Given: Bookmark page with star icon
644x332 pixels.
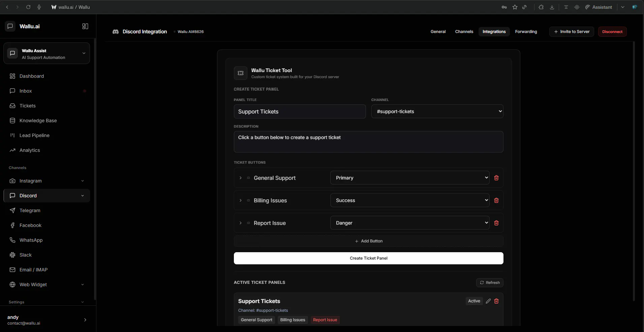Looking at the screenshot, I should coord(515,7).
